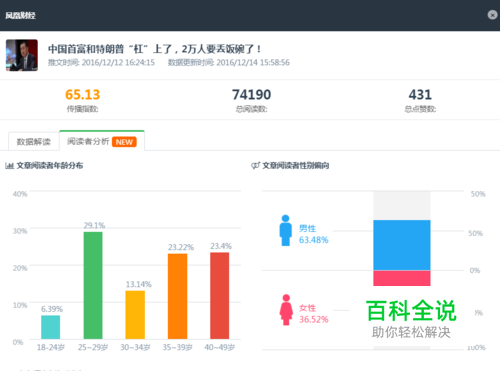Click the red 40~49岁 bar
500x371 pixels.
pyautogui.click(x=220, y=296)
